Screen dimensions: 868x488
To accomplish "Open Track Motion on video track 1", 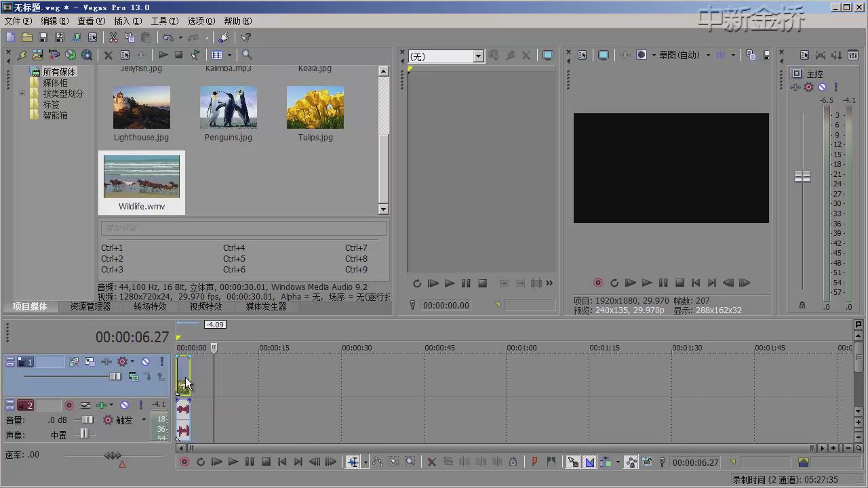I will click(90, 362).
